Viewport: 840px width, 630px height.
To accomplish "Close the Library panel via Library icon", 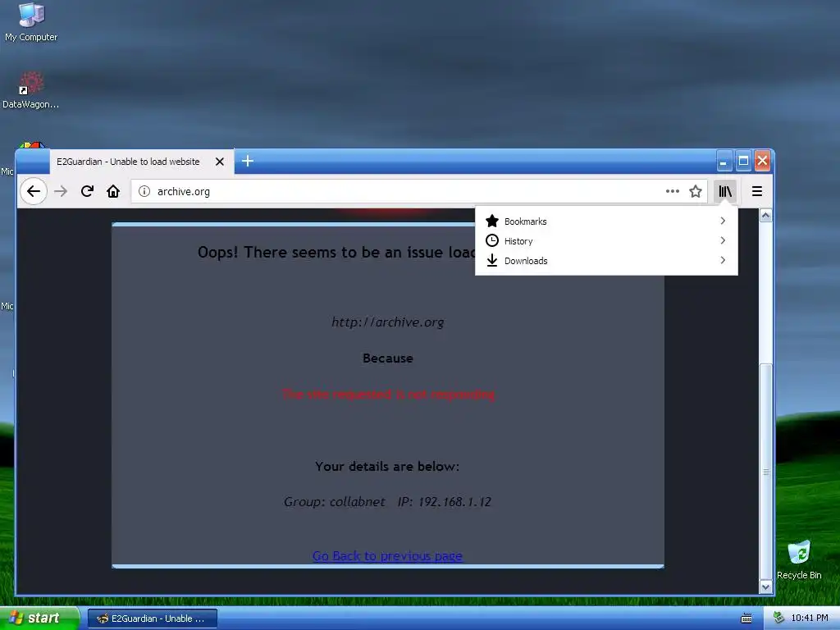I will pos(725,191).
